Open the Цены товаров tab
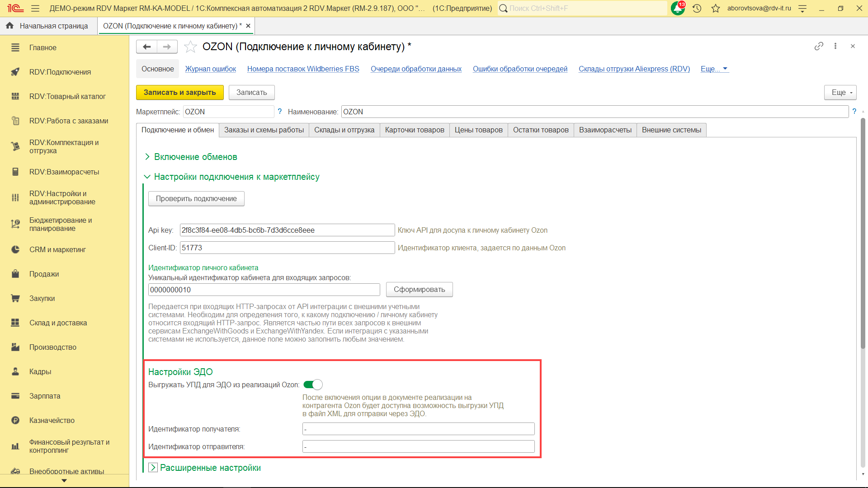This screenshot has width=868, height=488. click(x=478, y=130)
